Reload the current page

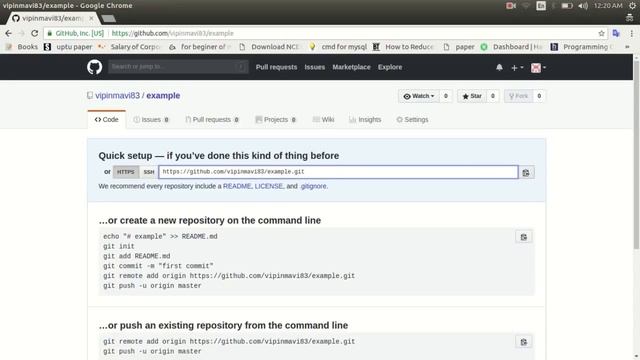[34, 33]
